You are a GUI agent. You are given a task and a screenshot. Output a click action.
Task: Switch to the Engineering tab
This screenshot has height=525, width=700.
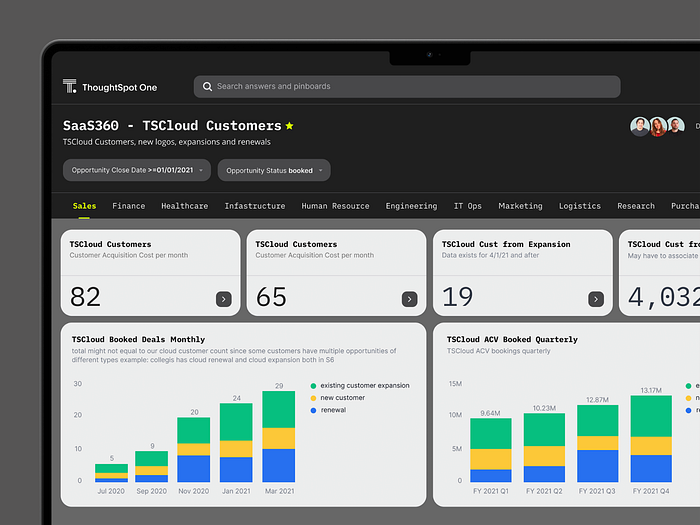click(411, 206)
